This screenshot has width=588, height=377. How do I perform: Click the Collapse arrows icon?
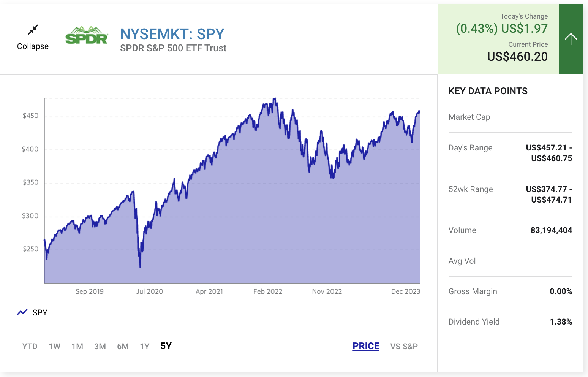point(33,30)
